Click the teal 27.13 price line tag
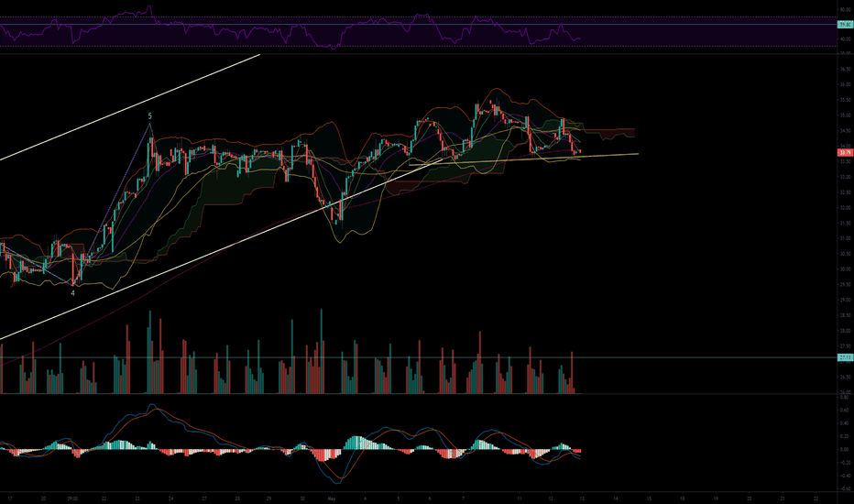This screenshot has width=854, height=504. [845, 357]
